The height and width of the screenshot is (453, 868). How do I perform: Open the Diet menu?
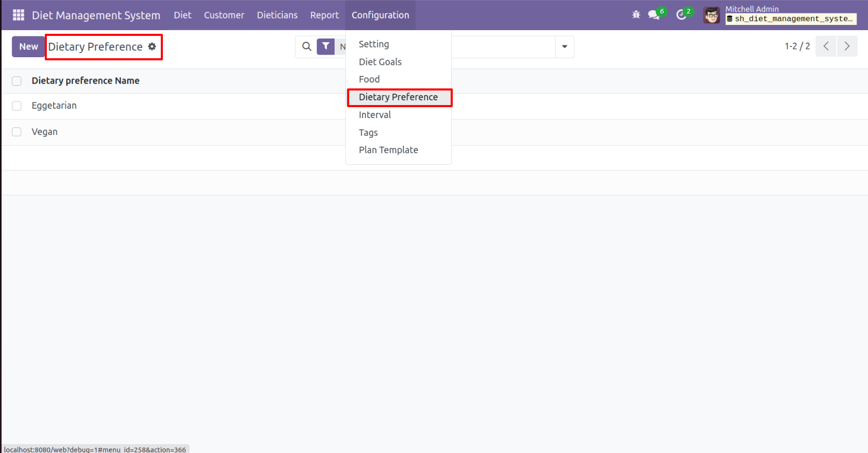[x=183, y=15]
